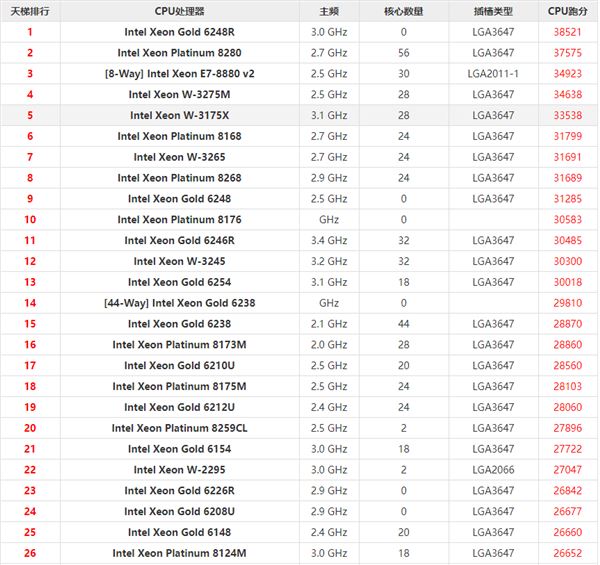Click the red score 38521

(x=570, y=32)
